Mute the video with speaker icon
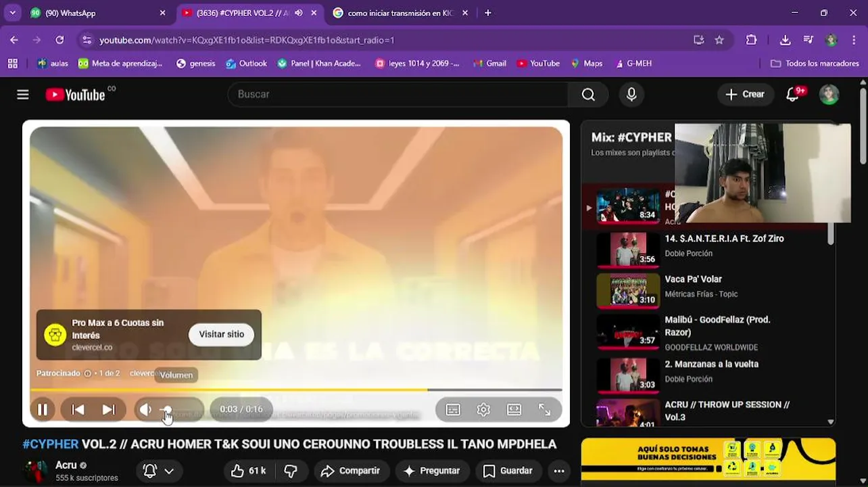Image resolution: width=868 pixels, height=487 pixels. click(145, 409)
